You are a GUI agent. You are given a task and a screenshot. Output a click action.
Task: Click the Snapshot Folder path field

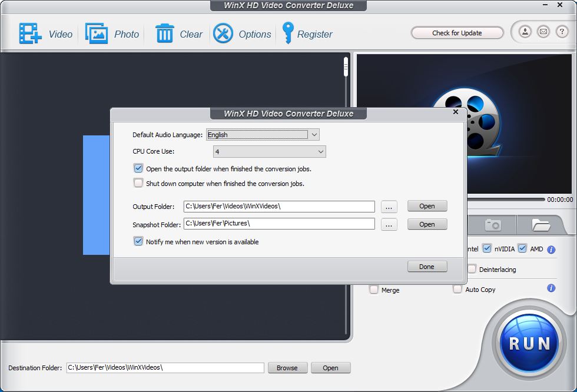click(279, 224)
